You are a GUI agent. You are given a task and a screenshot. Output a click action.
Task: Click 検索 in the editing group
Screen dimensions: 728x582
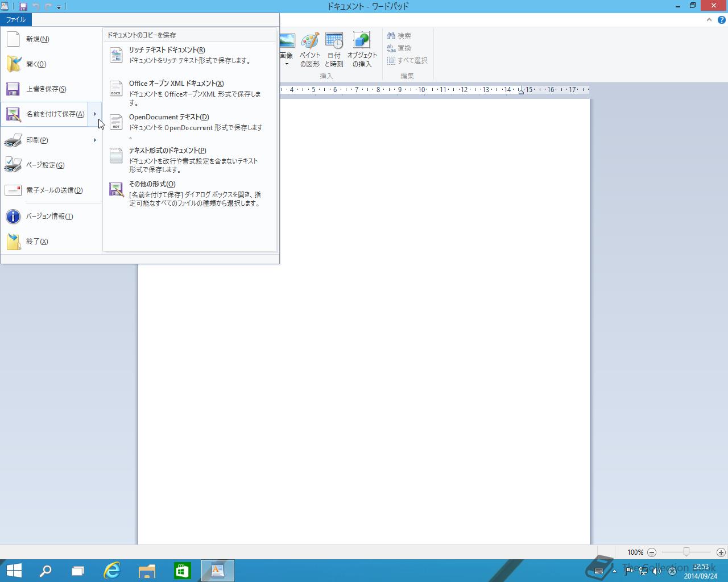click(399, 35)
